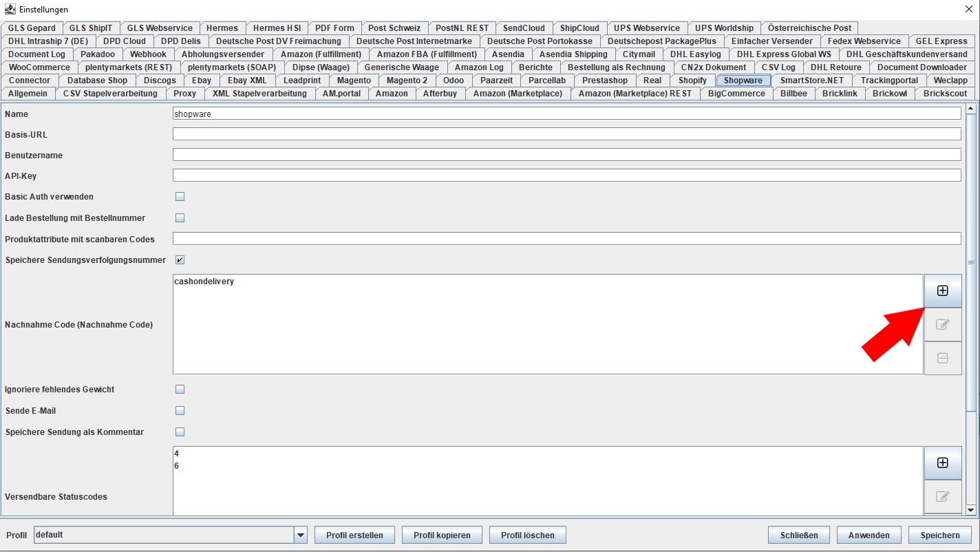
Task: Open the Hermes tab
Action: [x=222, y=28]
